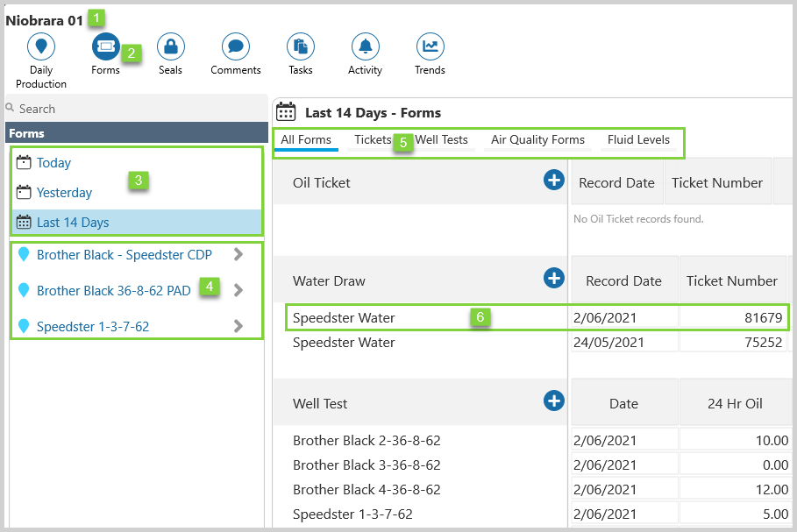Add a new Well Test record
Image resolution: width=797 pixels, height=532 pixels.
point(554,401)
